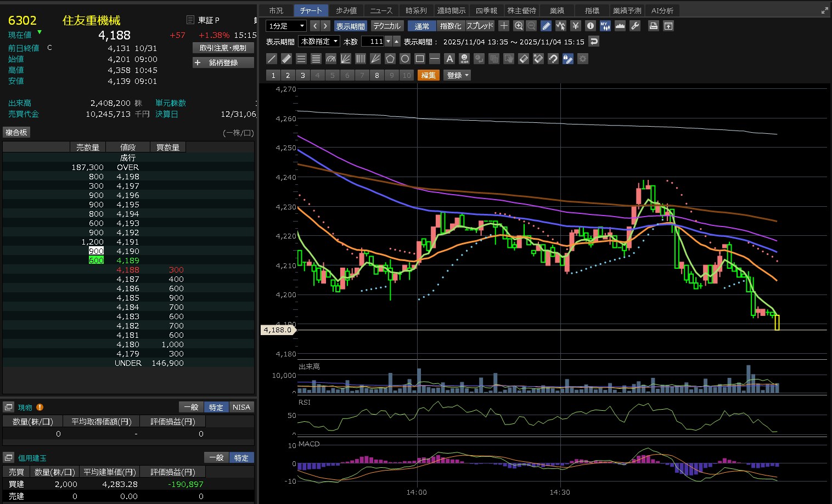The image size is (832, 504).
Task: Open the 1分足 timeframe dropdown
Action: 286,26
